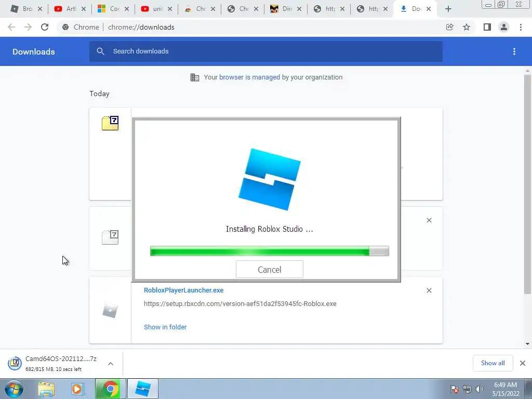This screenshot has width=532, height=399.
Task: Click the share this page icon
Action: 450,27
